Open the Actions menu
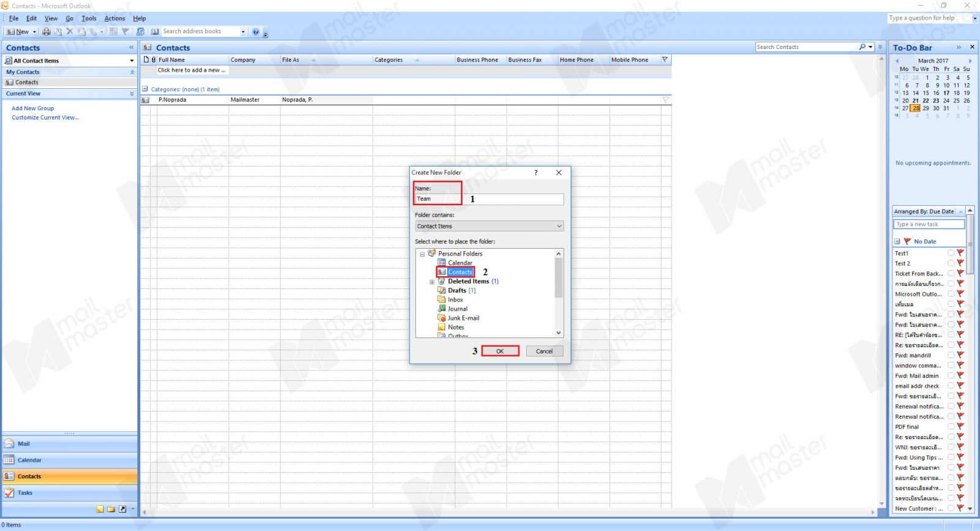Viewport: 980px width, 531px height. point(115,18)
